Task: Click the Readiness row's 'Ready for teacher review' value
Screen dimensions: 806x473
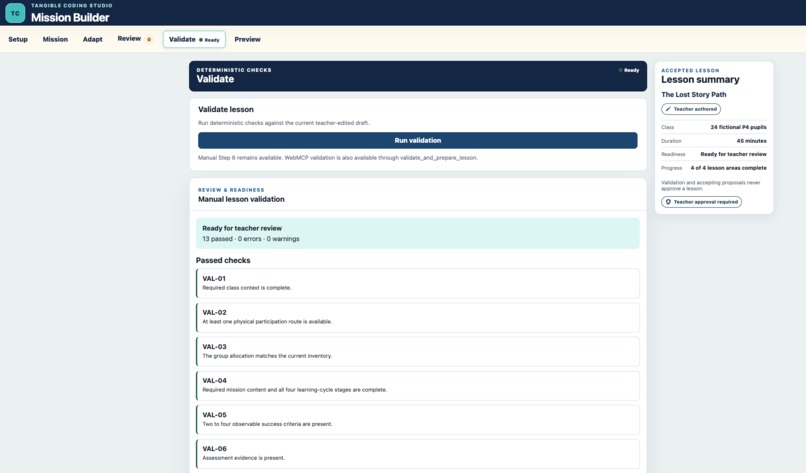Action: [733, 154]
